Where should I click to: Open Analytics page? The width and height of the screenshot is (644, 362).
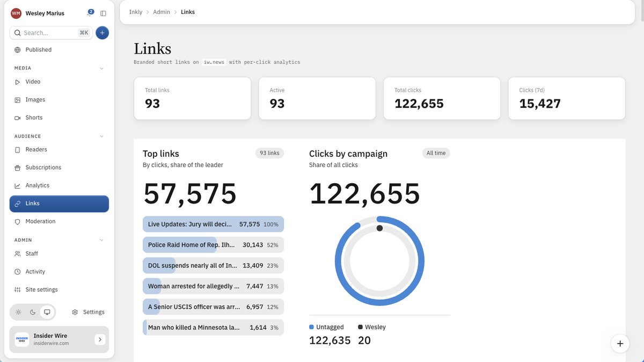59,186
